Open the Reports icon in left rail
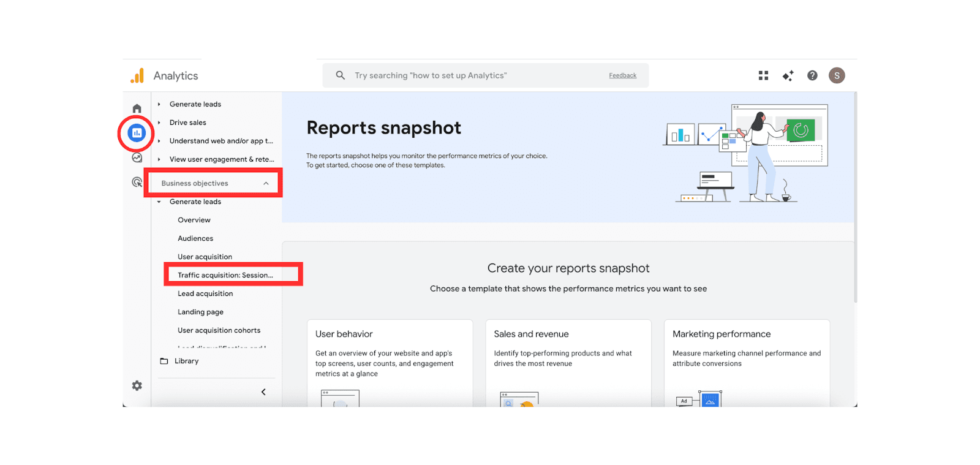Viewport: 980px width, 465px height. 137,132
